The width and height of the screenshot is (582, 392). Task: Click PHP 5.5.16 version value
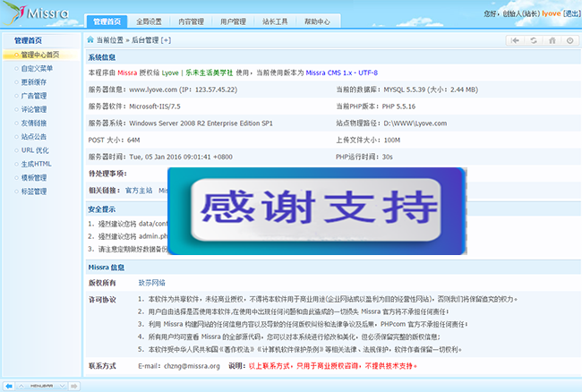tap(398, 107)
